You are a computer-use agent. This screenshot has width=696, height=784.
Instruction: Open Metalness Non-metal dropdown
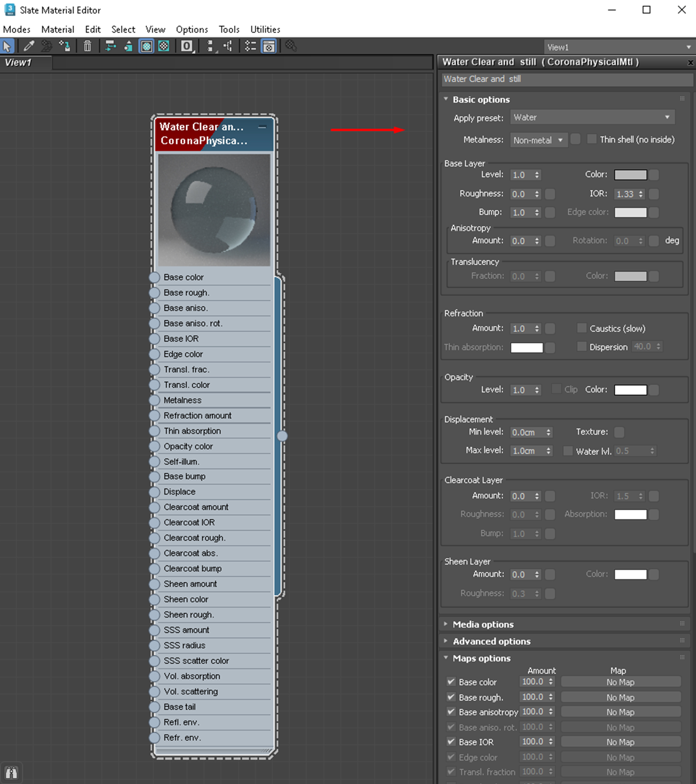coord(538,140)
